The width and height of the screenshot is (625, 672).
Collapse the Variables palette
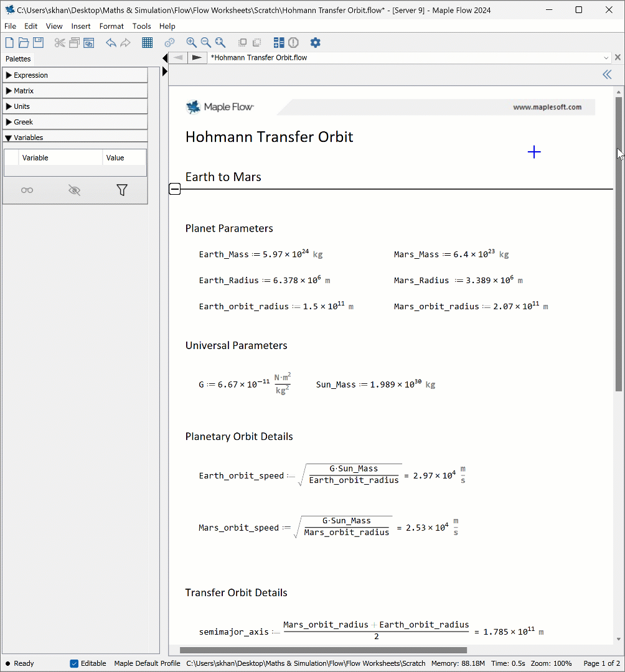9,138
